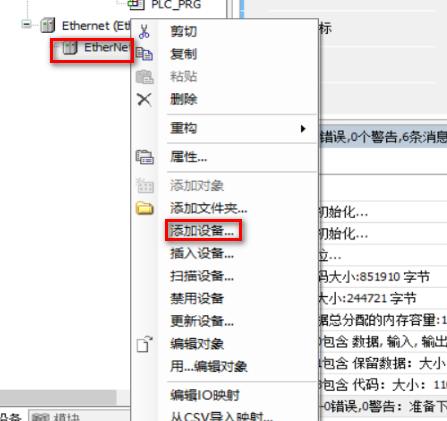This screenshot has width=447, height=421.
Task: Click the Properties icon beside 属性
Action: [x=145, y=157]
